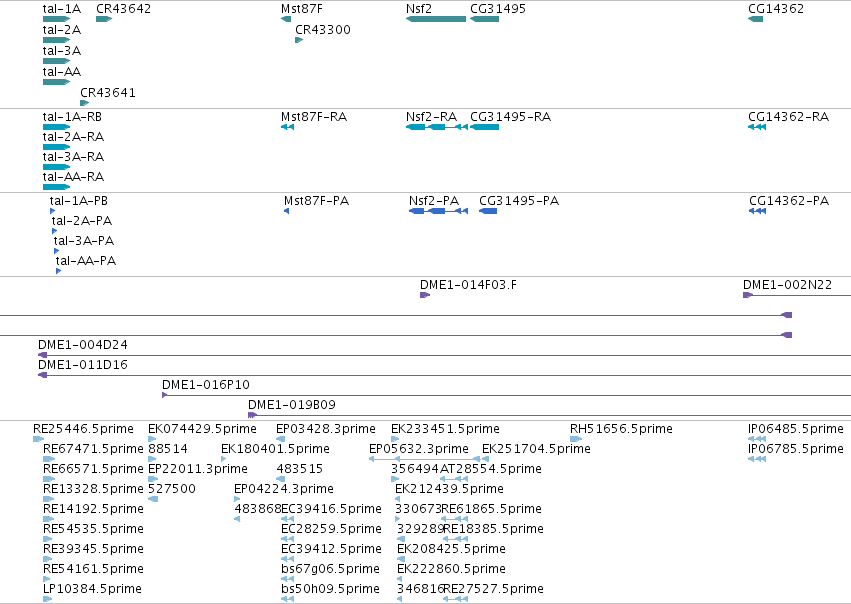Click the tal-1A-PB protein label

[x=79, y=201]
